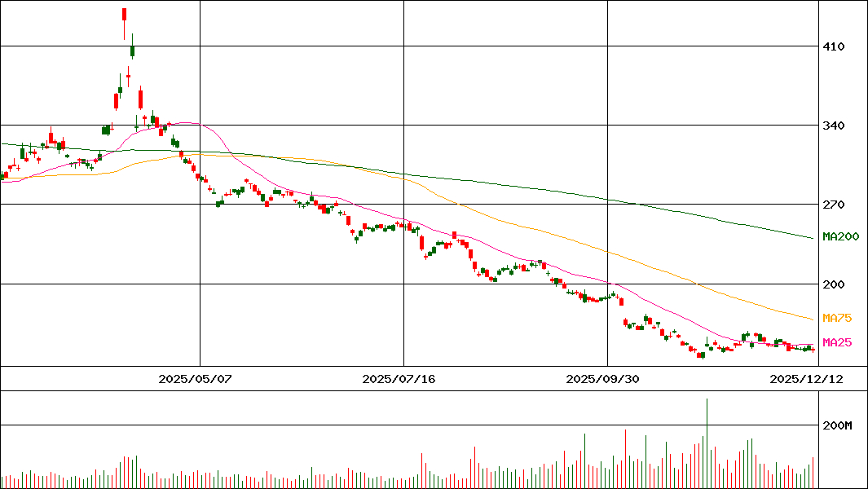
Task: Click the MA200 legend label
Action: click(x=839, y=236)
